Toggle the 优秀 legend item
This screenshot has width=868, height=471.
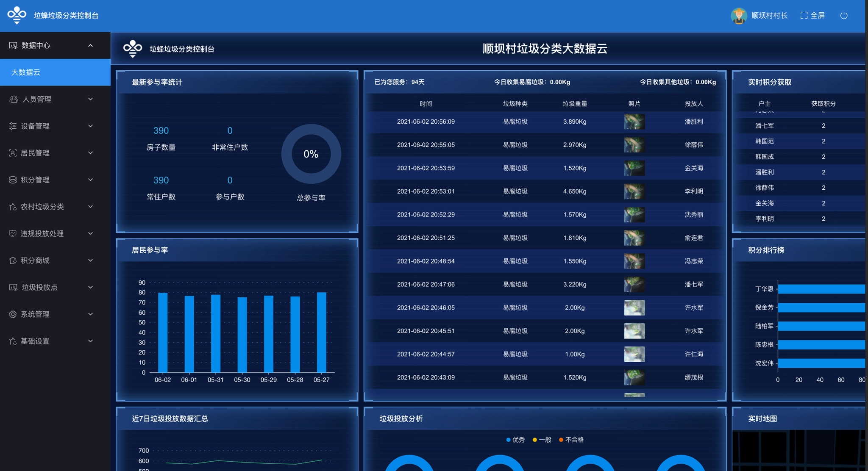(x=515, y=440)
